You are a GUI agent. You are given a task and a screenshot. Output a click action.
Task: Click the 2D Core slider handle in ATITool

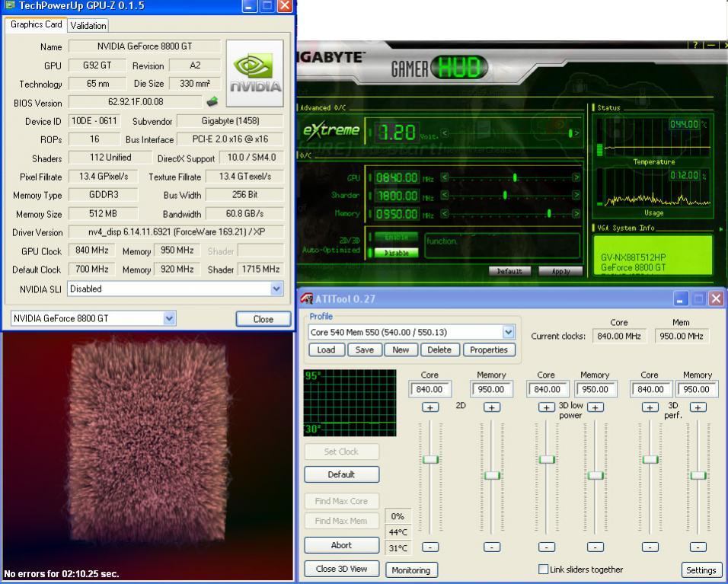pos(430,460)
